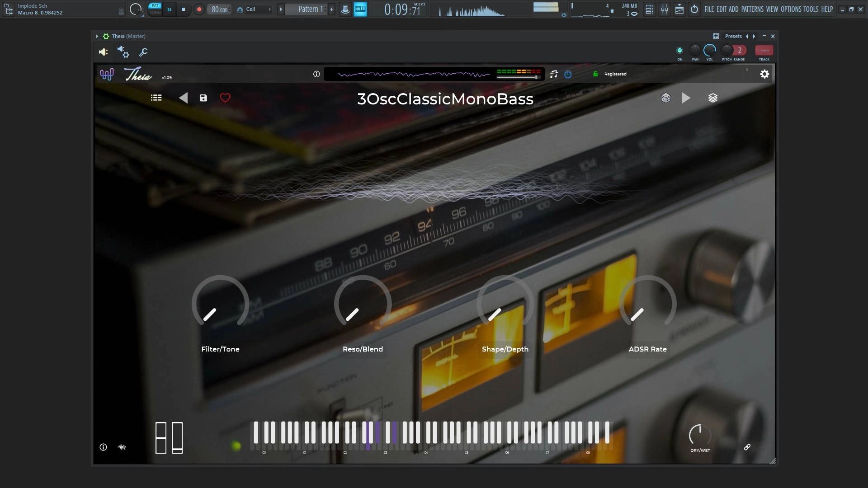
Task: Click grid icon left of Presets
Action: tap(716, 36)
